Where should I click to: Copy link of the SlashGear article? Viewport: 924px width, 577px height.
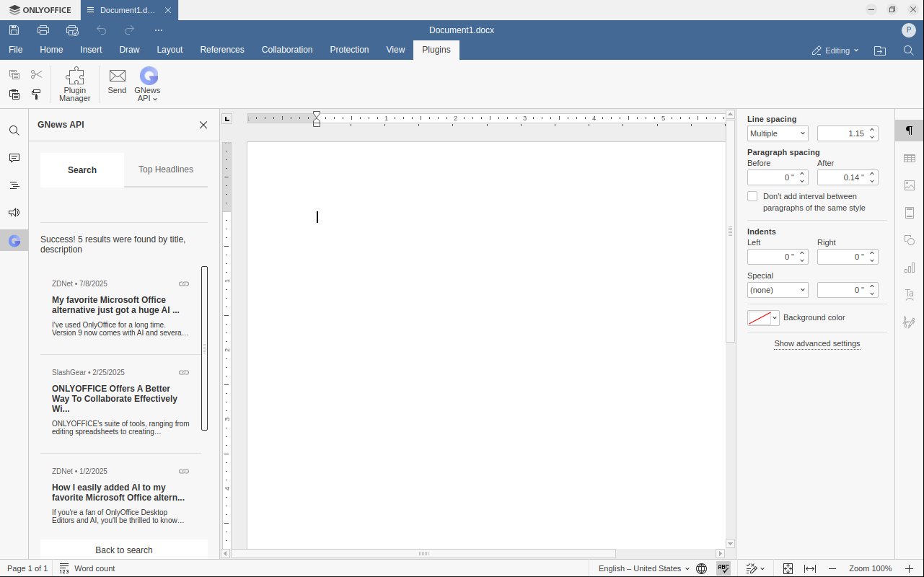tap(184, 373)
